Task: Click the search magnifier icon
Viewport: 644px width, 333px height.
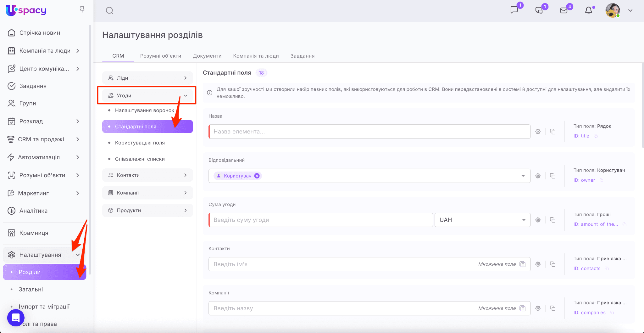Action: coord(109,11)
